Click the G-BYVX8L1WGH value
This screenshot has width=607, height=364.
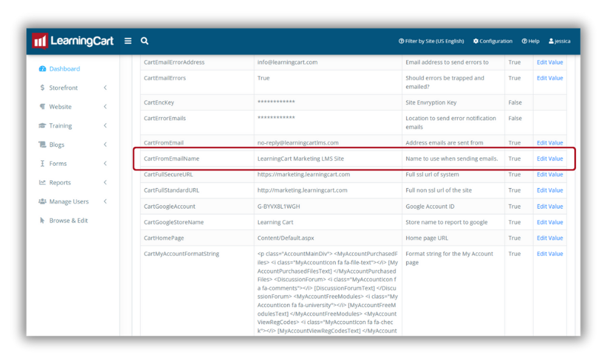(279, 206)
